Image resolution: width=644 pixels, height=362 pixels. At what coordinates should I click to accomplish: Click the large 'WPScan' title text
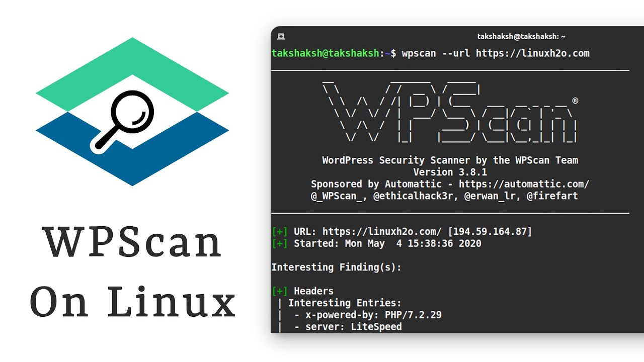click(x=132, y=242)
